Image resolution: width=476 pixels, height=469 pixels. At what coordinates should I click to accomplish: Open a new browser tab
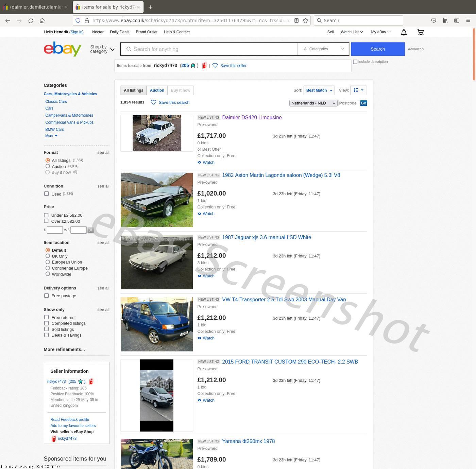click(x=151, y=7)
